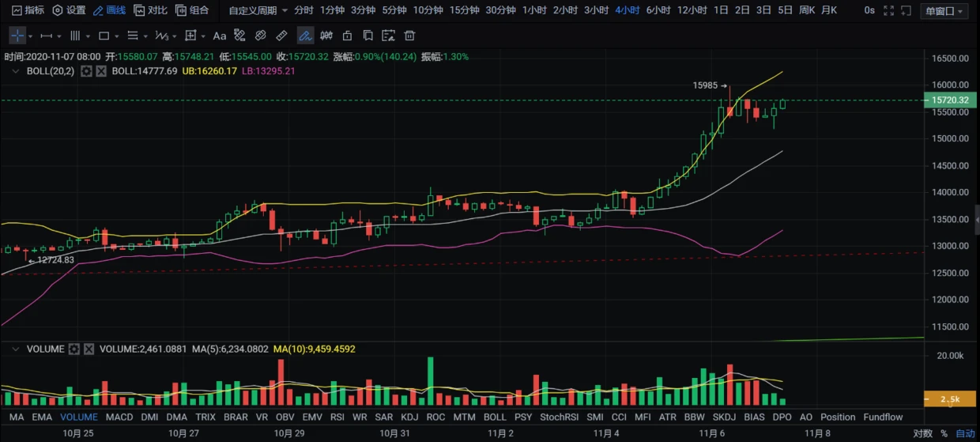Switch to the 15分钟 timeframe
This screenshot has height=442, width=980.
[465, 10]
